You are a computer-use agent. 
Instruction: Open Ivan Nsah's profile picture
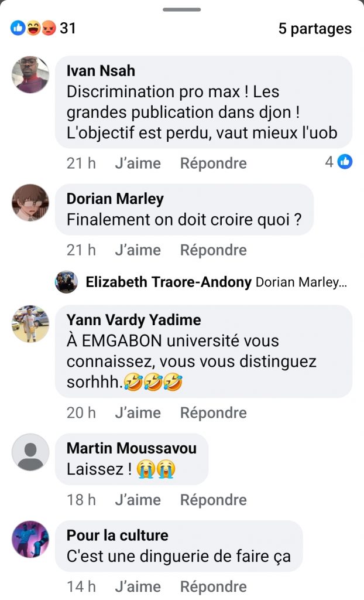[30, 75]
